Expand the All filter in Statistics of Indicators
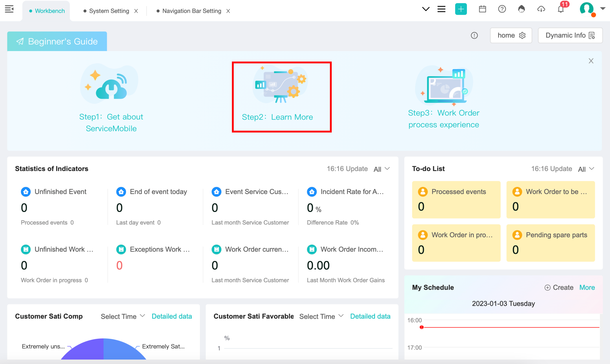 pyautogui.click(x=382, y=169)
